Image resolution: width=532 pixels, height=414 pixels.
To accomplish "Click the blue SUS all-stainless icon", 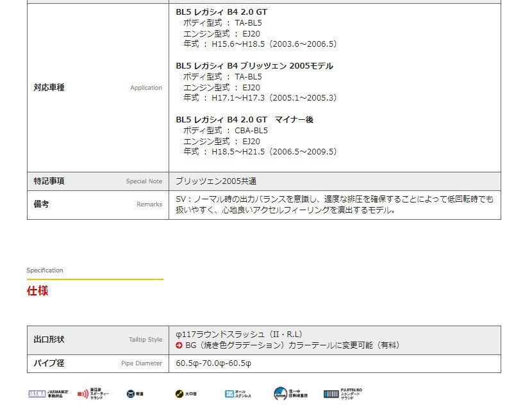I will point(229,394).
